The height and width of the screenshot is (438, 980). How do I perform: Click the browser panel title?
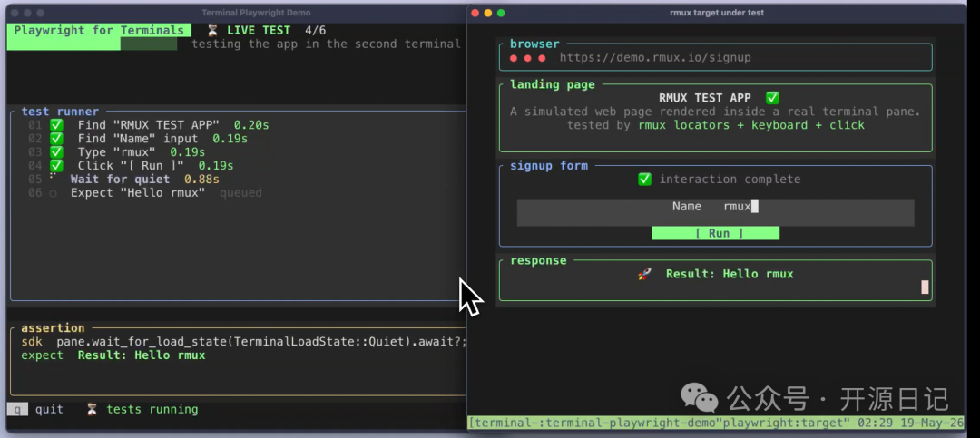(x=535, y=44)
